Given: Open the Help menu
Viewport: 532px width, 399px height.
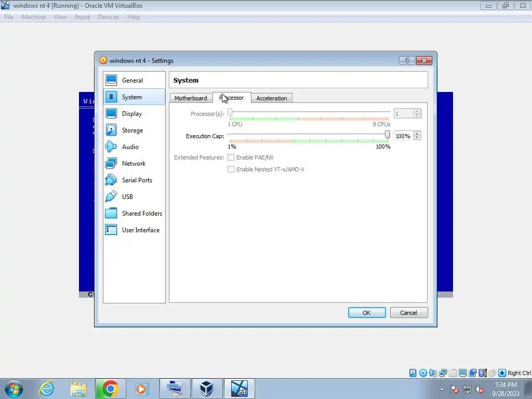Looking at the screenshot, I should 134,17.
